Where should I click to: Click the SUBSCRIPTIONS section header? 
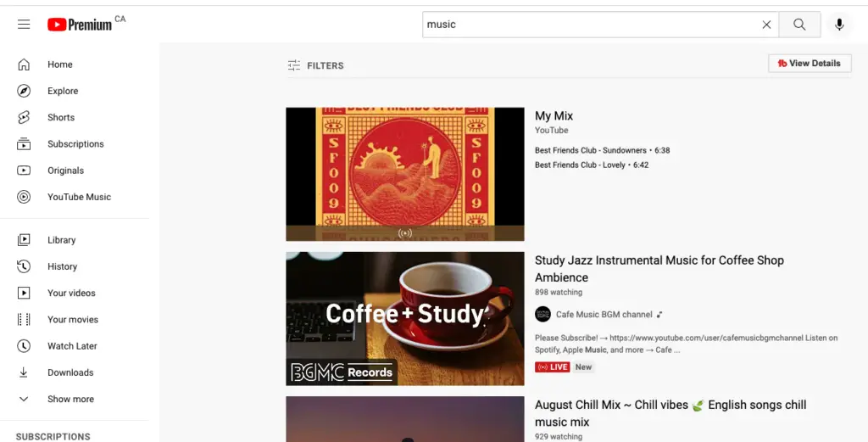pos(53,436)
